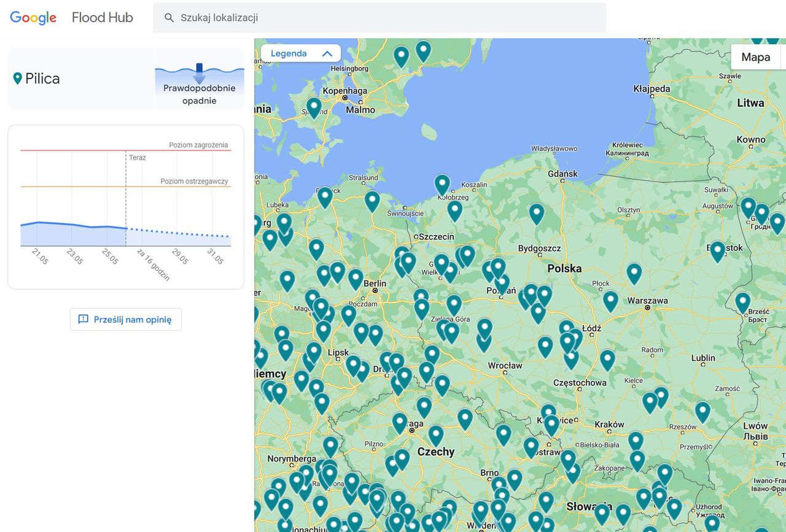This screenshot has width=786, height=532.
Task: Select the gauge pin south of Koszalin
Action: (x=454, y=210)
